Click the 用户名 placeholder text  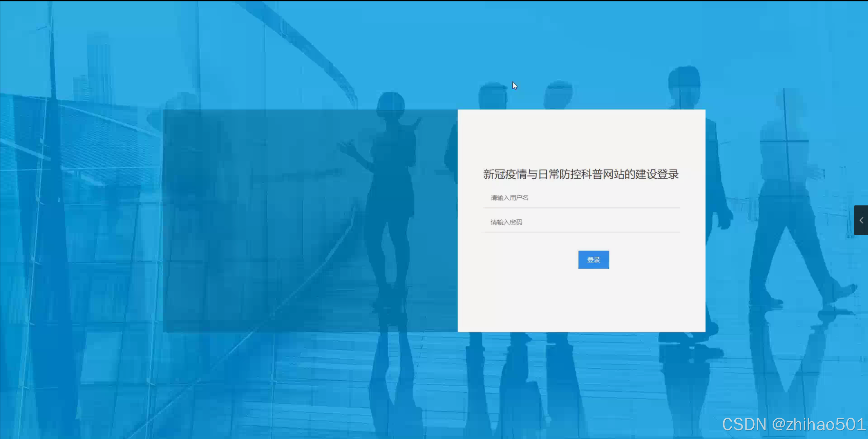pos(519,198)
